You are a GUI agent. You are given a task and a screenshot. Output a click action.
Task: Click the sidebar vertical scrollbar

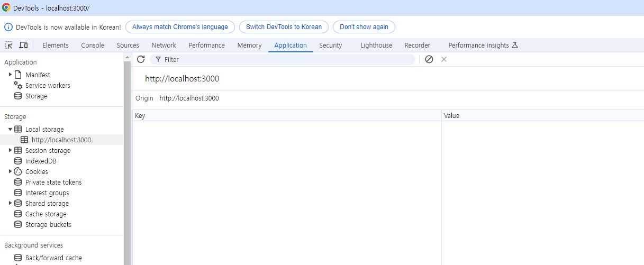(x=127, y=159)
